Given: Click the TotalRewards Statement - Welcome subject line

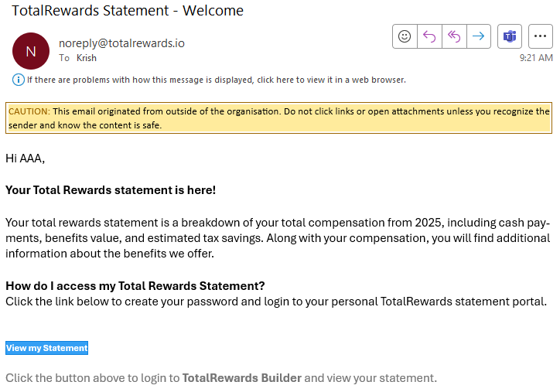Looking at the screenshot, I should coord(128,11).
